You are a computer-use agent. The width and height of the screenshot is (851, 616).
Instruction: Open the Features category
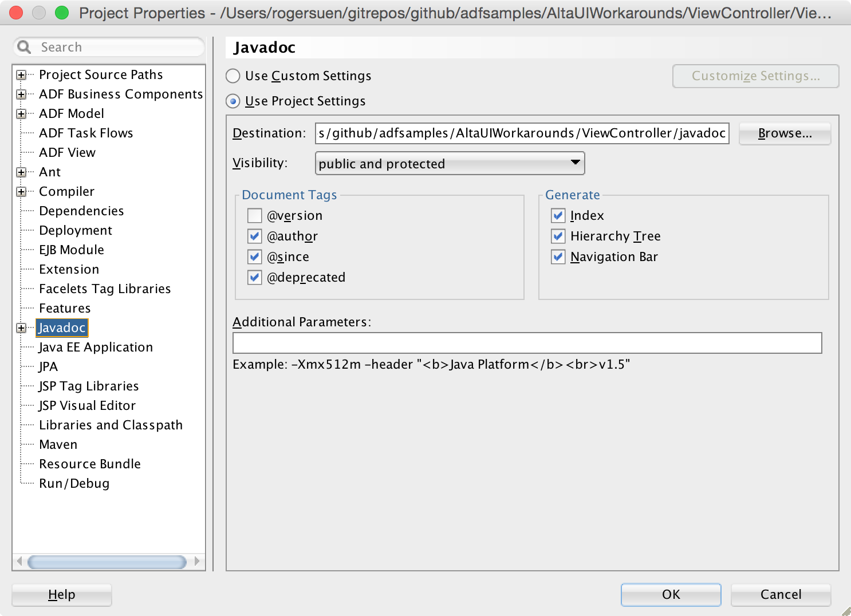65,309
